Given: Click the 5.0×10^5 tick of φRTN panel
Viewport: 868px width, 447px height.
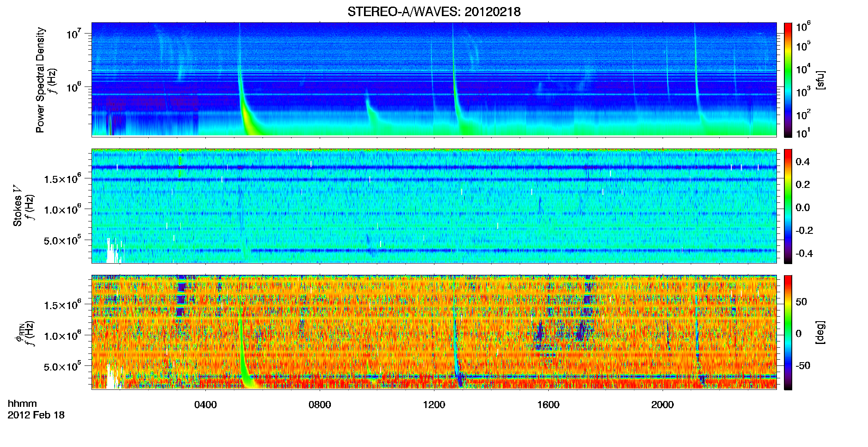Looking at the screenshot, I should [x=62, y=366].
